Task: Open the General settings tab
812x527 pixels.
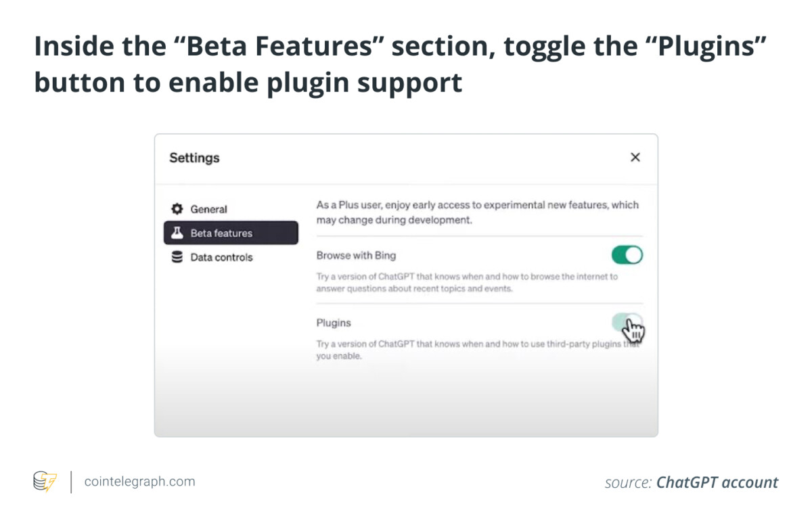Action: click(x=231, y=209)
